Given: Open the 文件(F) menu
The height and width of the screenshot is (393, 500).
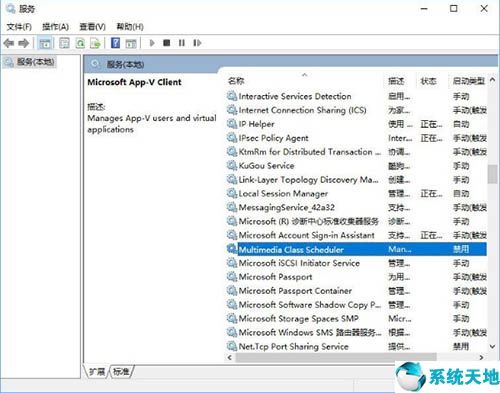Looking at the screenshot, I should coord(19,27).
